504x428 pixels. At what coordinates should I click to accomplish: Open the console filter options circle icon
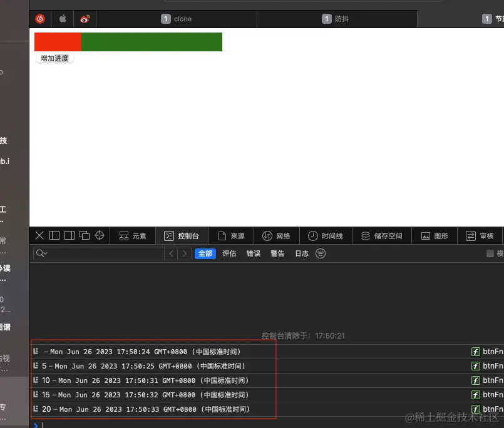coord(321,253)
